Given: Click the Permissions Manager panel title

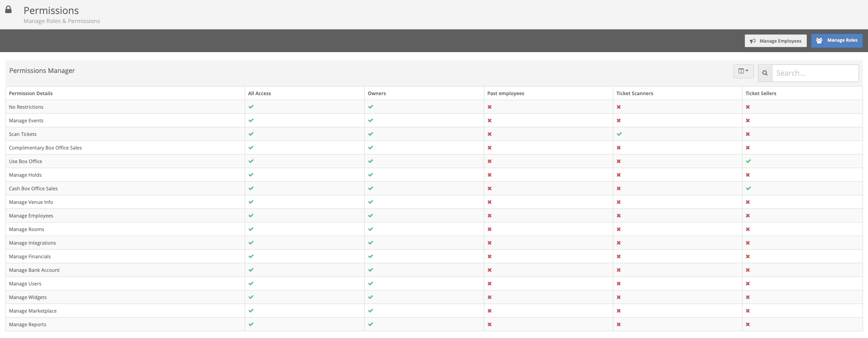Looking at the screenshot, I should click(42, 71).
